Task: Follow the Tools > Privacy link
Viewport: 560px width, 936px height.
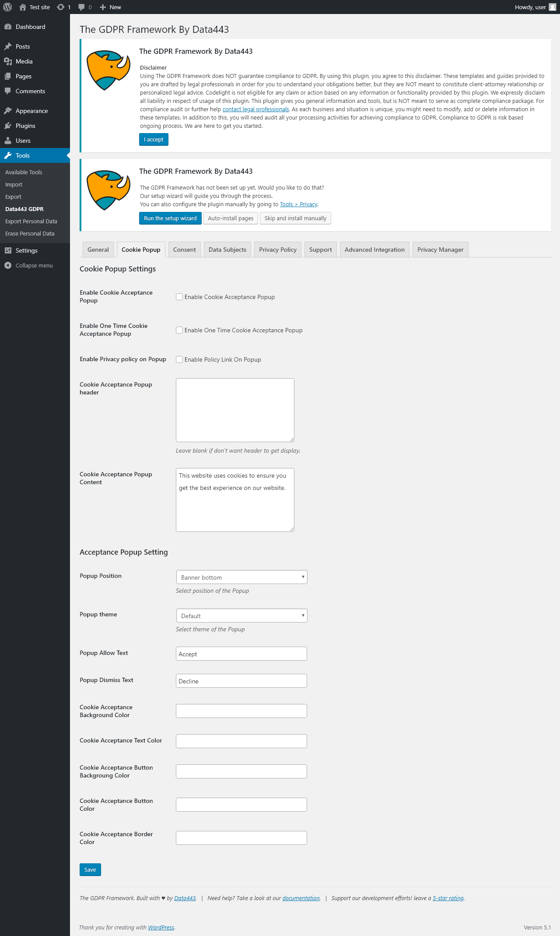Action: coord(298,204)
